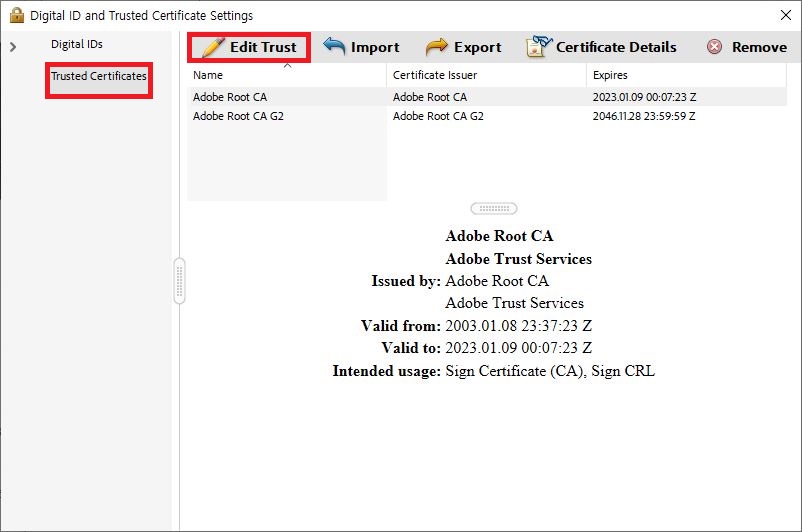
Task: Click the Sign Certificate (CA), Sign CRL text
Action: pos(550,371)
